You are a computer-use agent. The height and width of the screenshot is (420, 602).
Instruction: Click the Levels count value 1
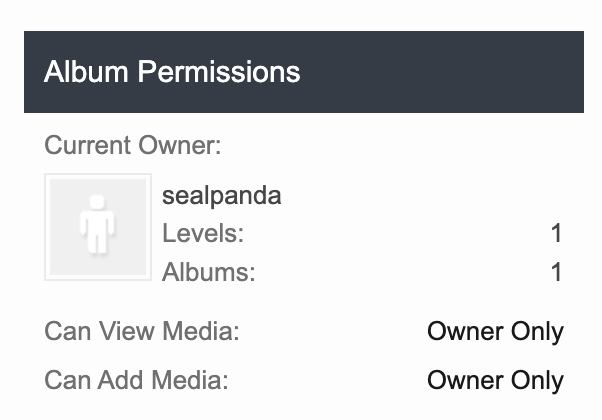click(557, 233)
